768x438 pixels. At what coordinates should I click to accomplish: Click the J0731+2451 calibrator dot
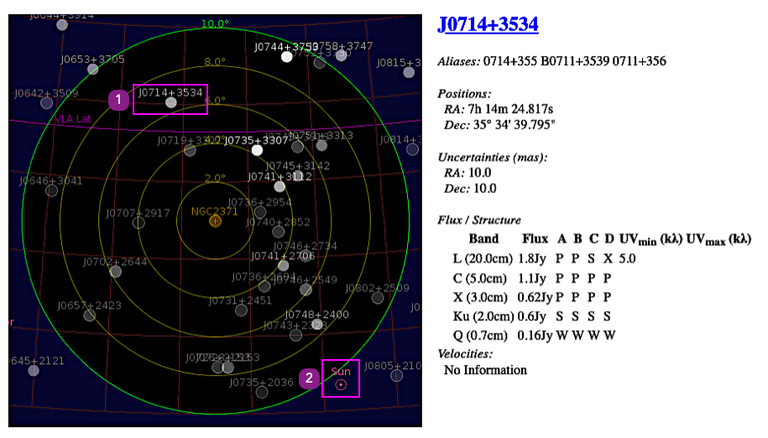(241, 310)
